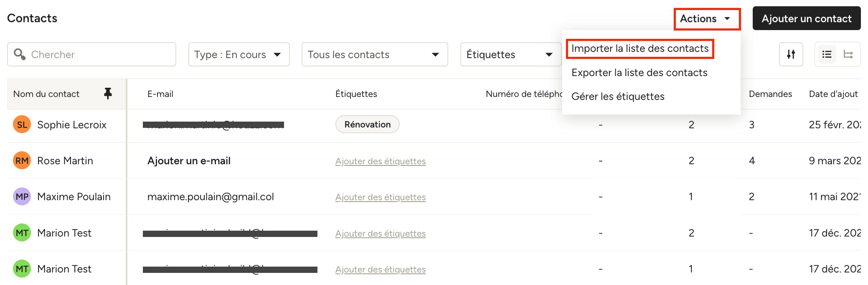Expand the Type : En cours dropdown
This screenshot has height=285, width=868.
coord(239,54)
